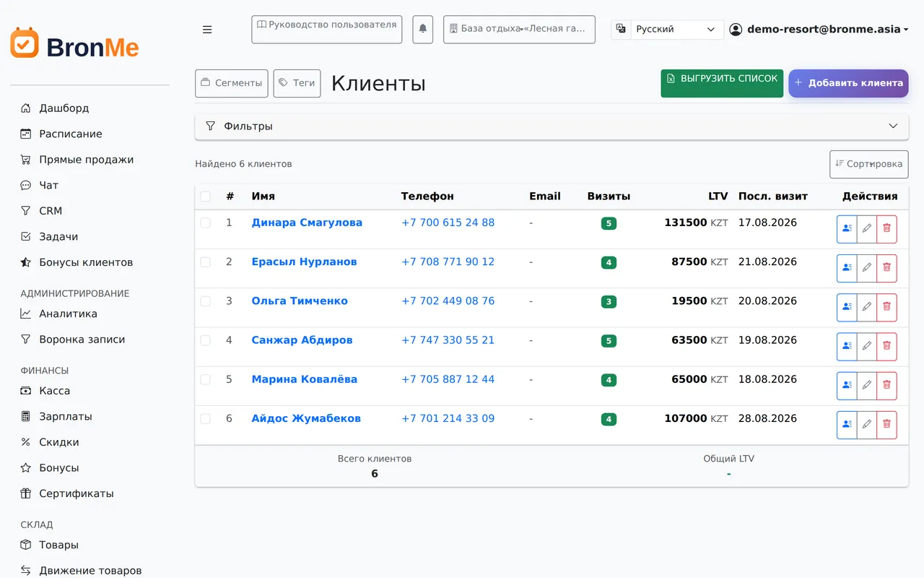
Task: Edit client Ерасыл Нурланов with pencil icon
Action: pos(867,268)
